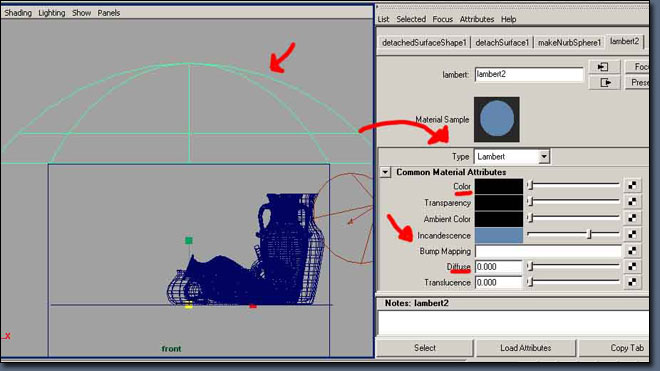This screenshot has width=660, height=371.
Task: Click the Material Sample swatch preview
Action: click(497, 119)
